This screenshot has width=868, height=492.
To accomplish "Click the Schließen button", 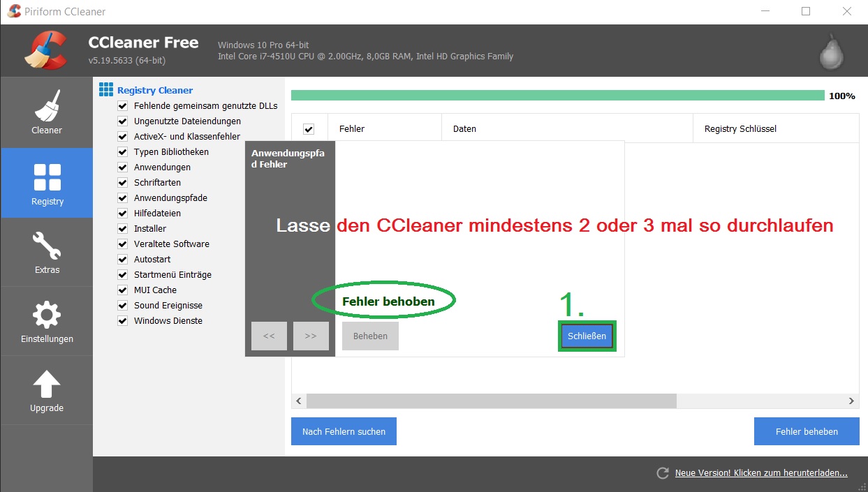I will [587, 336].
